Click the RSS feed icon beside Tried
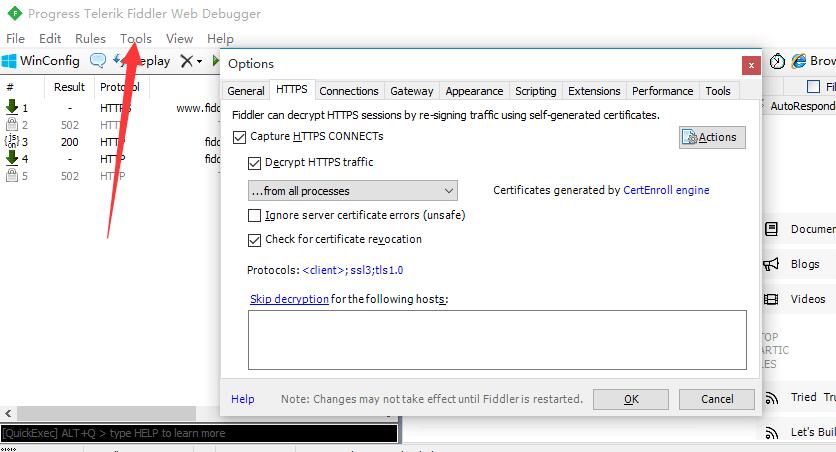This screenshot has width=836, height=452. 771,398
